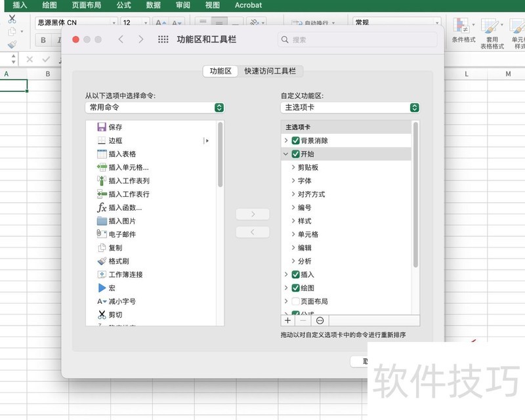
Task: Click the add-to-ribbon right arrow button
Action: (252, 214)
